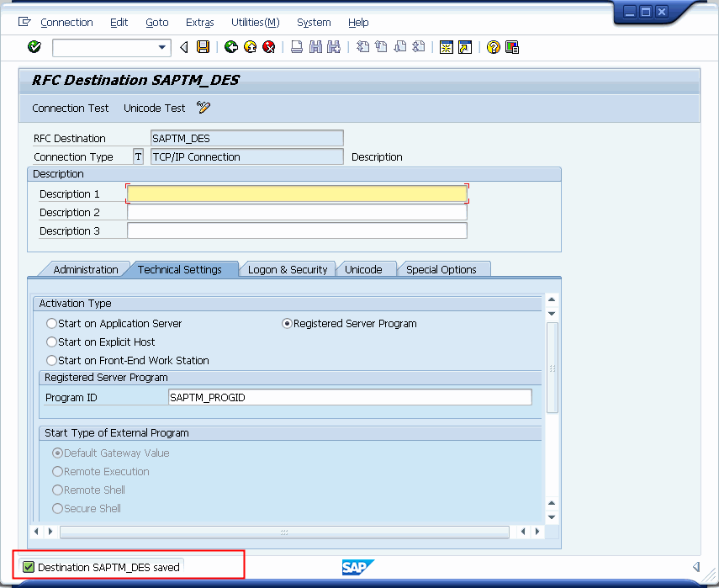Click the Destination SAPTM_DES saved status message
Image resolution: width=719 pixels, height=588 pixels.
point(108,567)
